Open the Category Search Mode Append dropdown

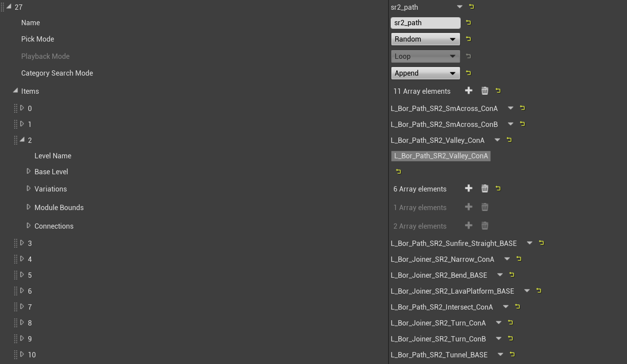tap(426, 73)
